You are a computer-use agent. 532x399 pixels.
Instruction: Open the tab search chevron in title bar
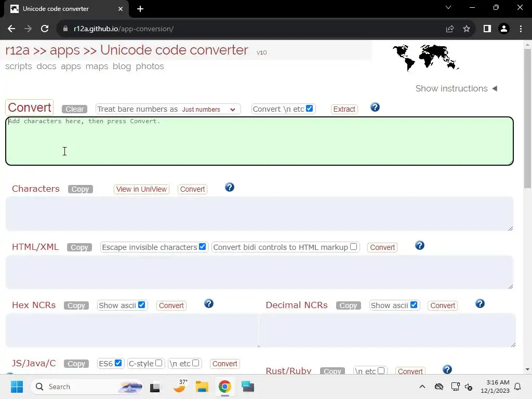point(448,7)
